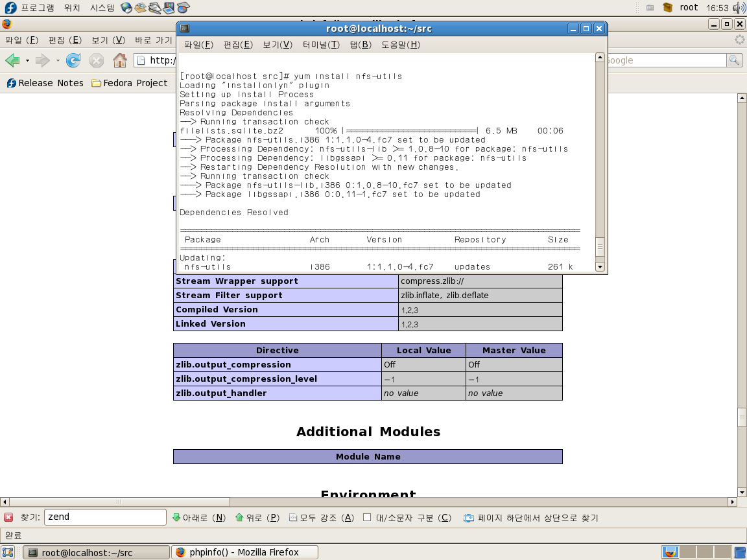Toggle the 대/소문자 구분 match case checkbox

tap(367, 517)
